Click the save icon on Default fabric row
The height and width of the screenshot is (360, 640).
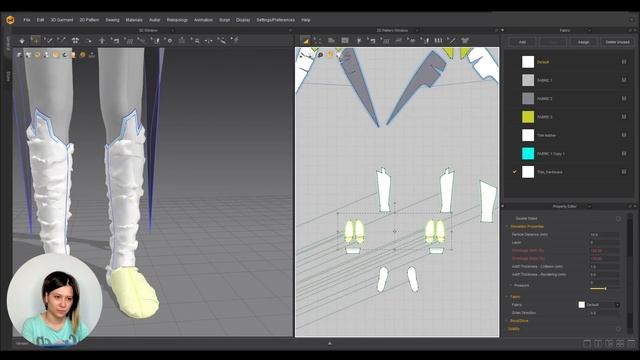(624, 62)
